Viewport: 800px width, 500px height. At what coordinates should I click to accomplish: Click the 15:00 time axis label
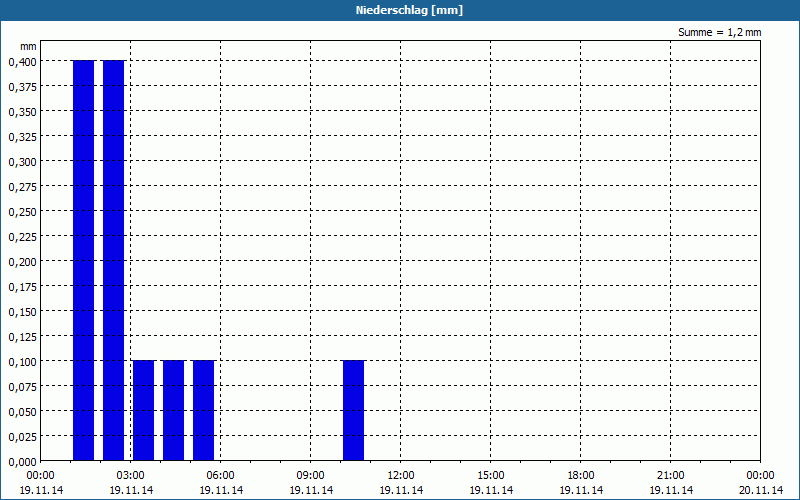click(491, 476)
